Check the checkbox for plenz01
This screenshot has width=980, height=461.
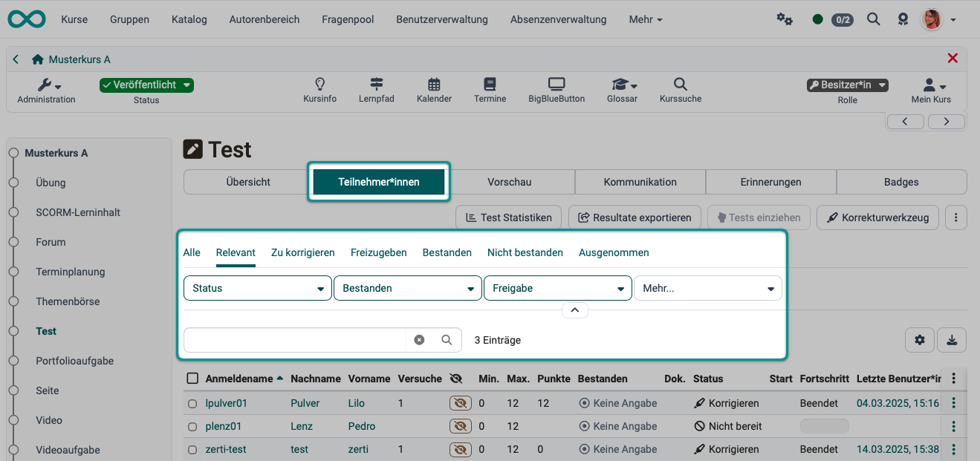tap(192, 427)
